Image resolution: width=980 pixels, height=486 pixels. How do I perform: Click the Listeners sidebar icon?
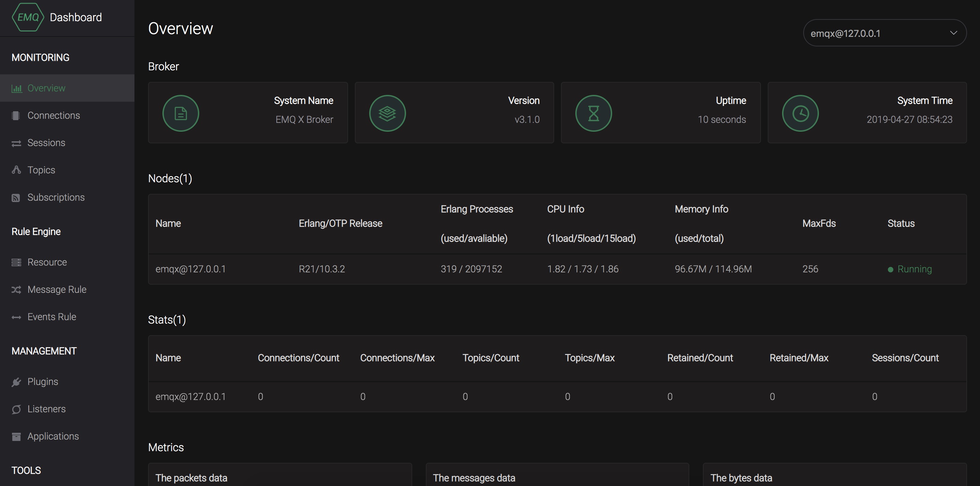click(x=16, y=410)
